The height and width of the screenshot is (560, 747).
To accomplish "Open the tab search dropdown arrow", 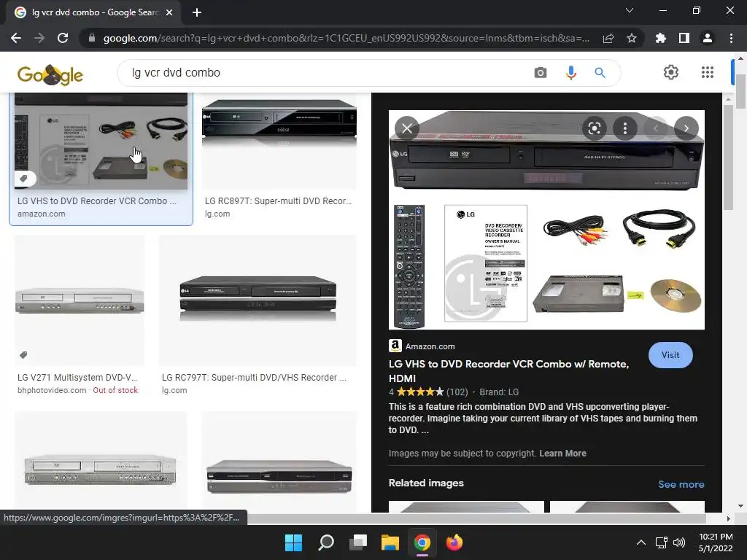I will coord(630,10).
